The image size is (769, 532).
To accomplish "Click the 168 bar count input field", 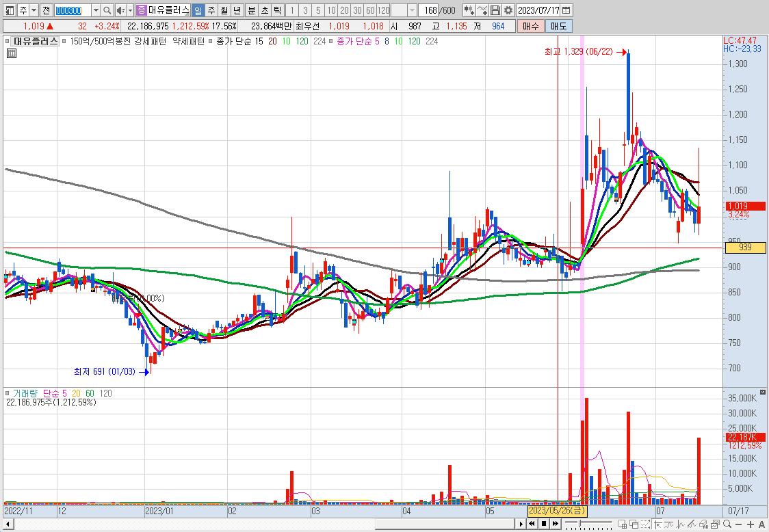I will point(428,10).
